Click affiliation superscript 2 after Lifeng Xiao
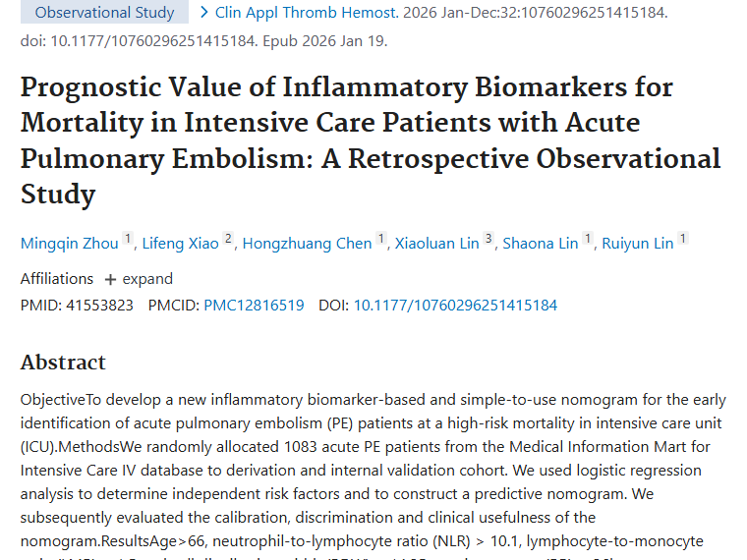Screen dimensions: 747x560 coord(228,241)
